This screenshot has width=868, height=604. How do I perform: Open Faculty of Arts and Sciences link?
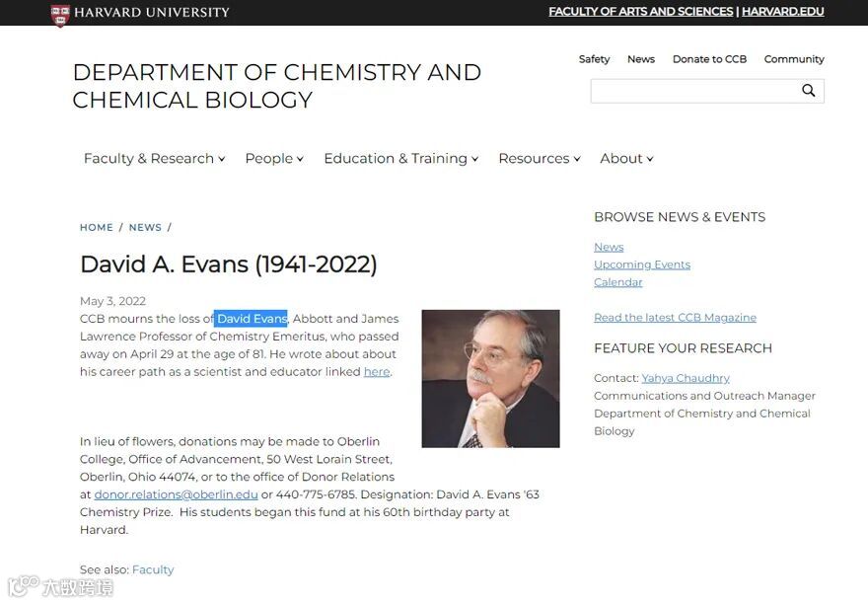tap(640, 12)
